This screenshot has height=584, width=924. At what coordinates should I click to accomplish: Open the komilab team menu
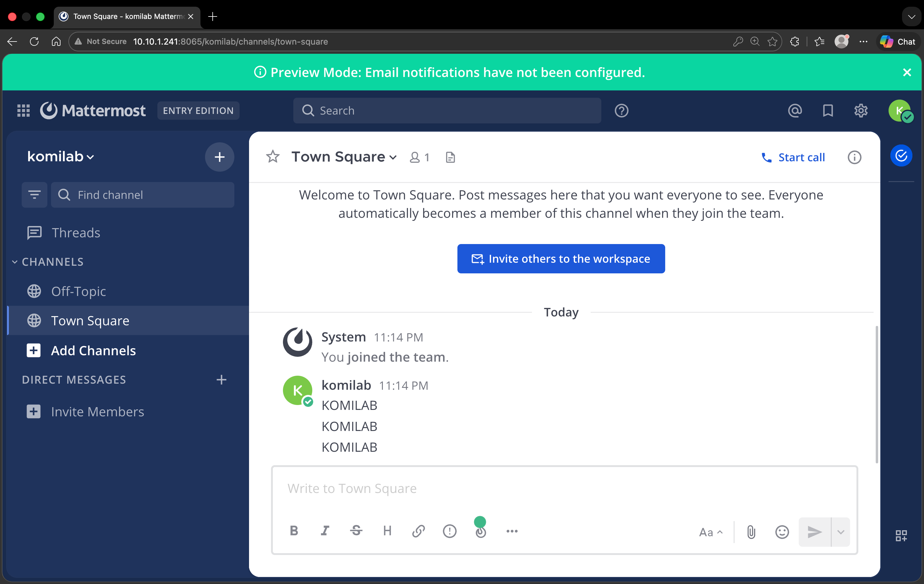pos(61,156)
